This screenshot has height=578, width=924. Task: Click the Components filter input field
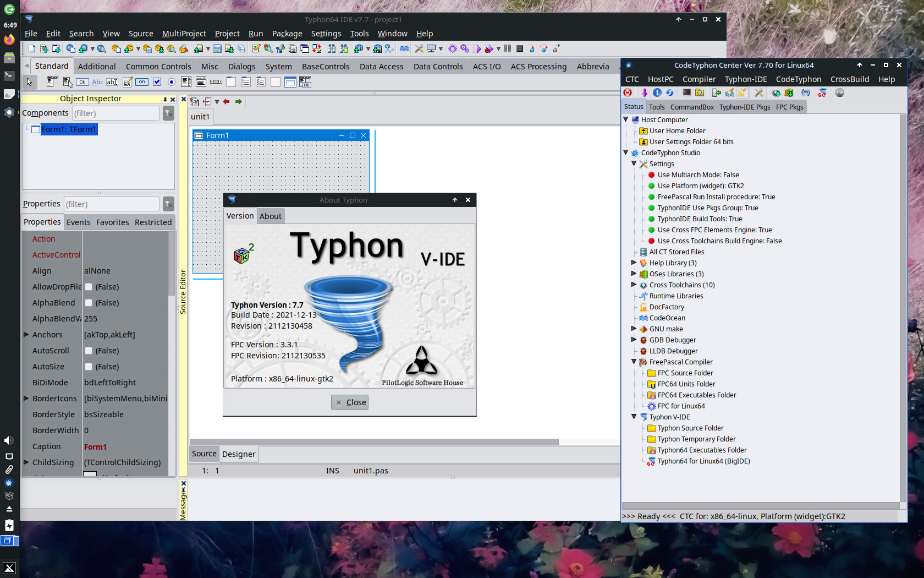click(116, 113)
